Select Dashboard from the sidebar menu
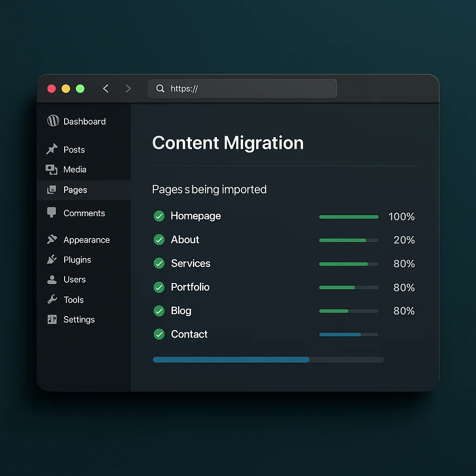The width and height of the screenshot is (476, 476). pyautogui.click(x=84, y=121)
